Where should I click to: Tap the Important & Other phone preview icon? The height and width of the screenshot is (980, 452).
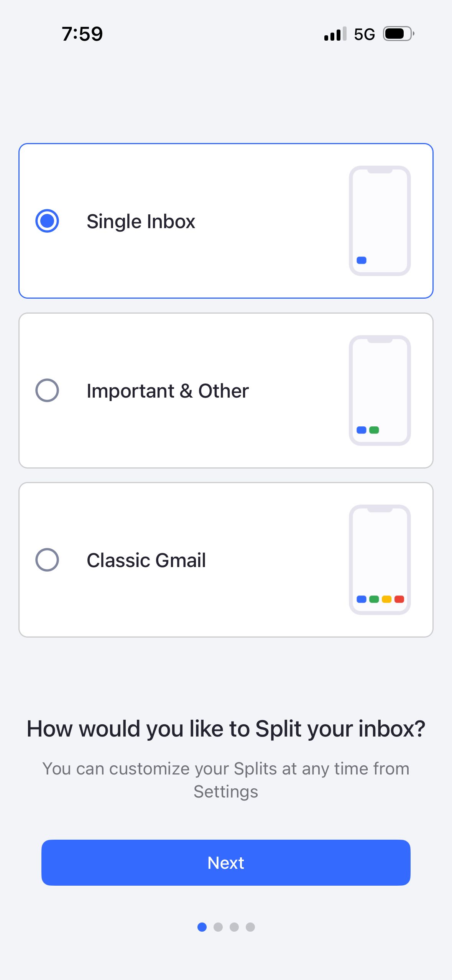(x=380, y=390)
